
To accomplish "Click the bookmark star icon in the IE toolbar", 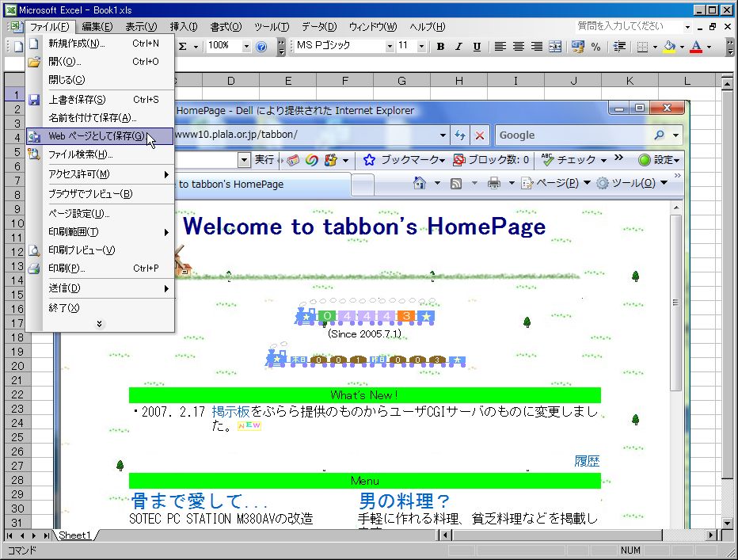I will click(x=369, y=160).
